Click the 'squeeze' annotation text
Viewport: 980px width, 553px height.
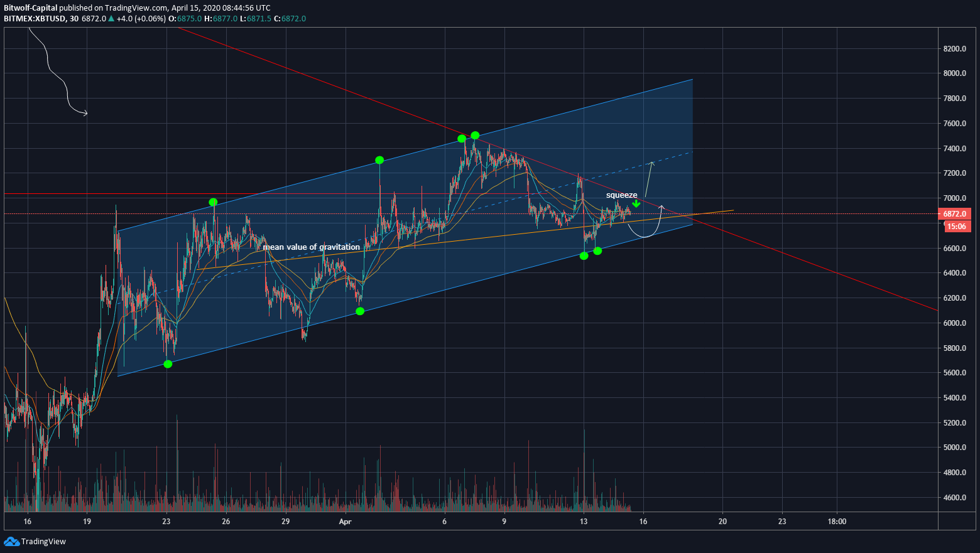(621, 195)
